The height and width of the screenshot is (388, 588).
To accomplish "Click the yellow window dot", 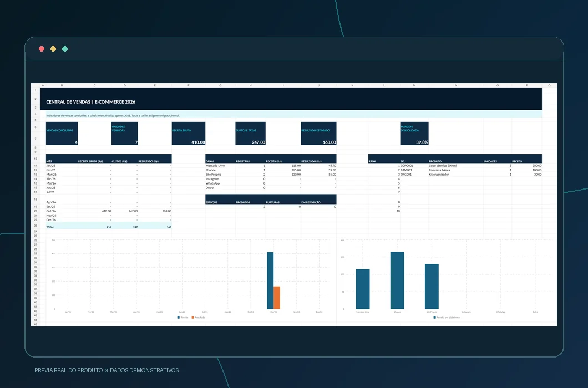I will 53,49.
